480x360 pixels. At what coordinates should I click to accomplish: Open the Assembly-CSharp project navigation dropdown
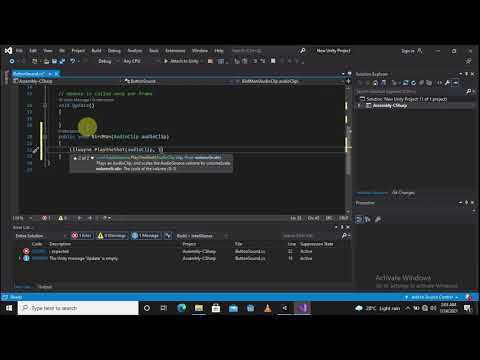(x=68, y=81)
